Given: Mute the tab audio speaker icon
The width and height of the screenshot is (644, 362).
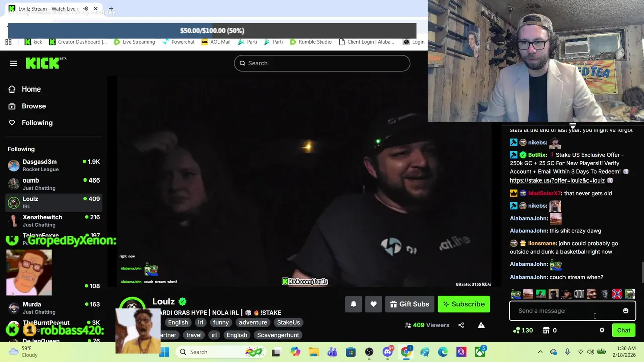Looking at the screenshot, I should coord(86,9).
